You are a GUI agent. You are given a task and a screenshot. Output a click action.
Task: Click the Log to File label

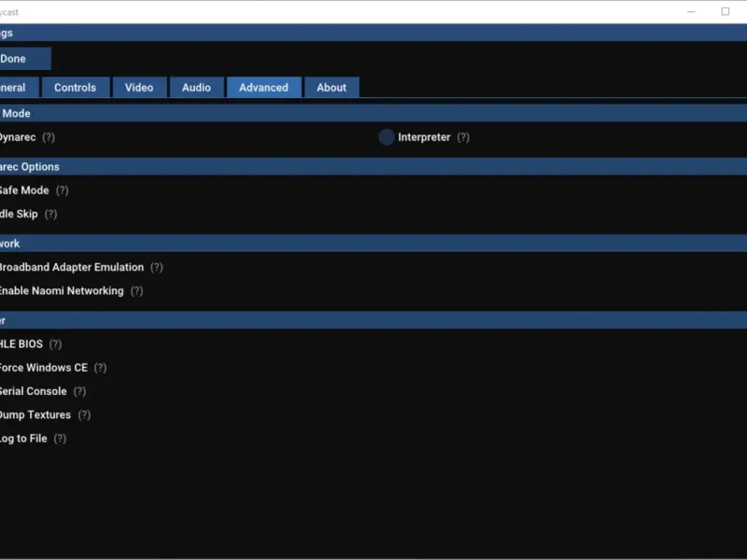click(x=23, y=439)
